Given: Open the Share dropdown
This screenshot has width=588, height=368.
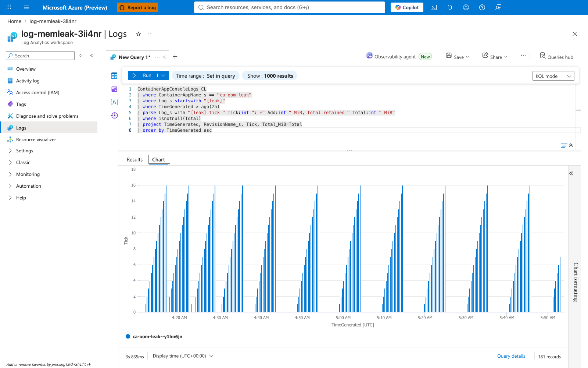Looking at the screenshot, I should click(x=495, y=57).
